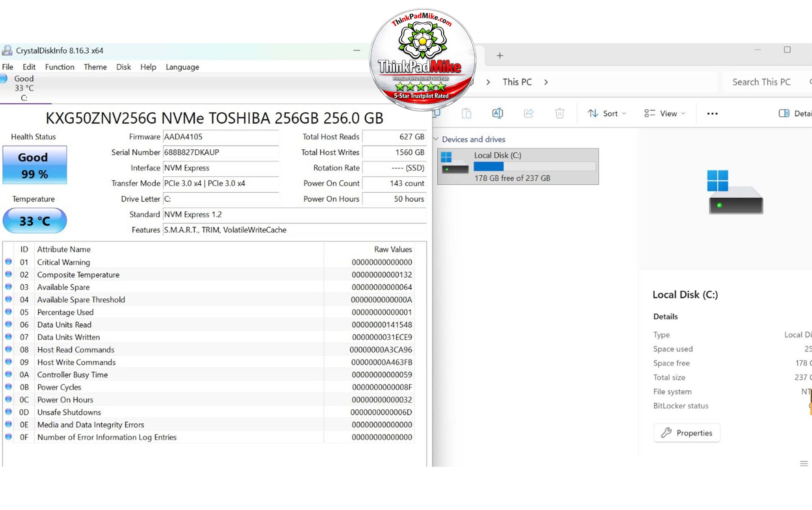This screenshot has width=812, height=510.
Task: Click the Interface field NVM Express
Action: (221, 168)
